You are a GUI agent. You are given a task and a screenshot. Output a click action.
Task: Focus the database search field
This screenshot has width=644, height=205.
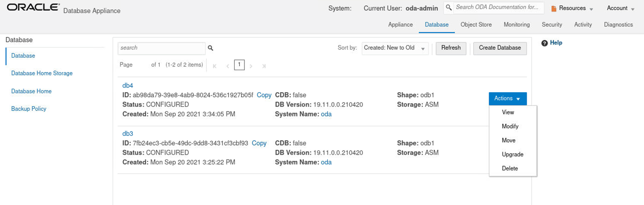click(161, 48)
